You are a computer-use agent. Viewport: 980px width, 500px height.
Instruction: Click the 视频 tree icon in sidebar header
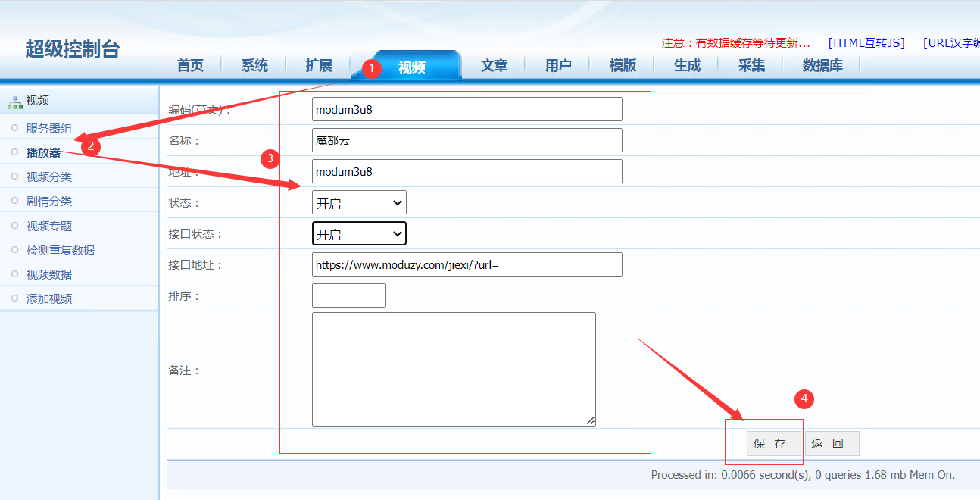pos(15,101)
